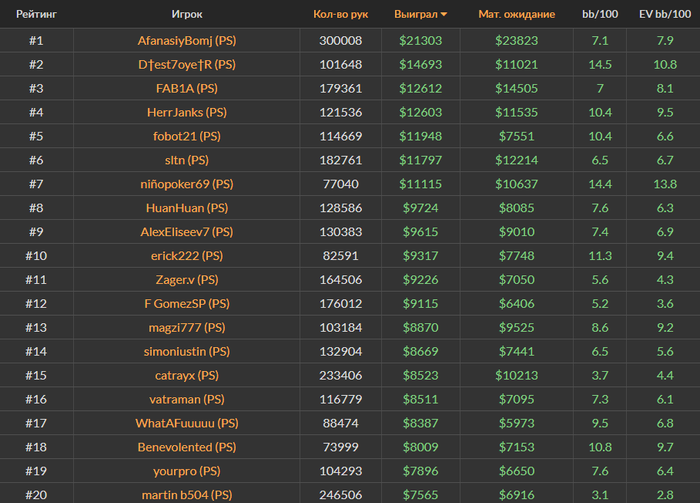
Task: Click the sltn (PS) player name
Action: pyautogui.click(x=187, y=160)
